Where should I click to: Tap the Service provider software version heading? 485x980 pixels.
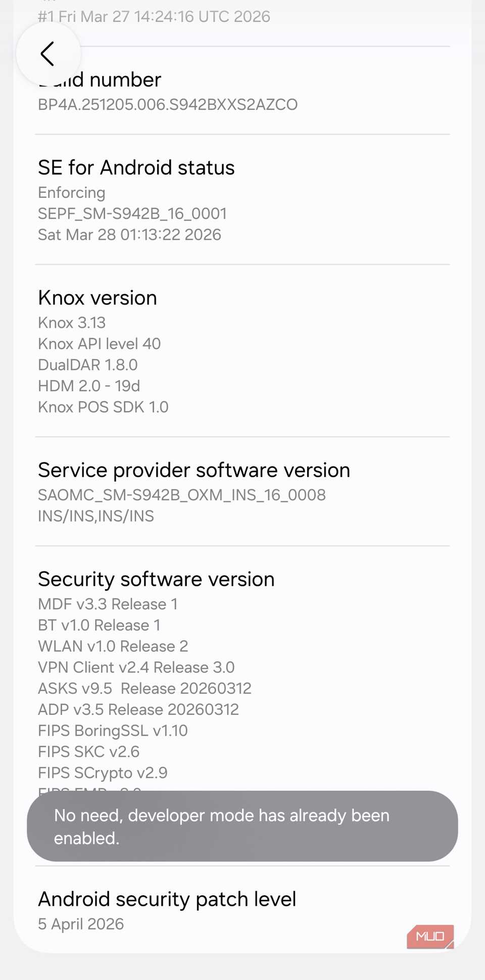[x=194, y=470]
